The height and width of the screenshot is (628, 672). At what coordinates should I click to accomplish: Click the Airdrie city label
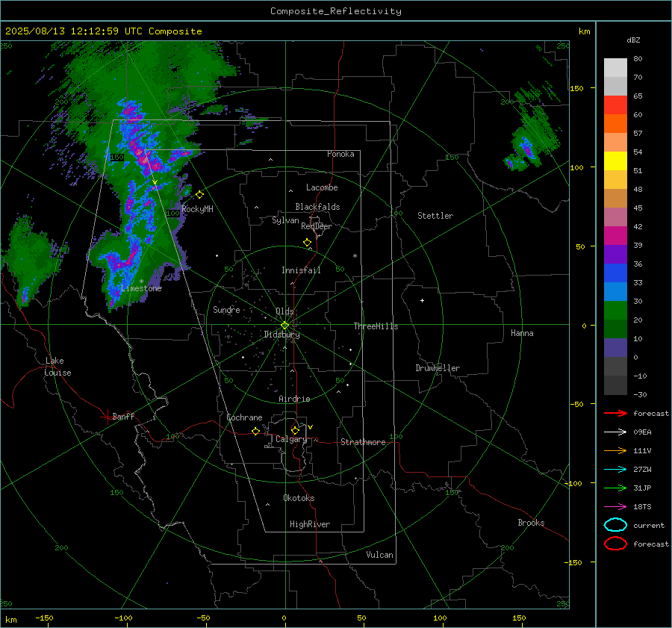[294, 399]
